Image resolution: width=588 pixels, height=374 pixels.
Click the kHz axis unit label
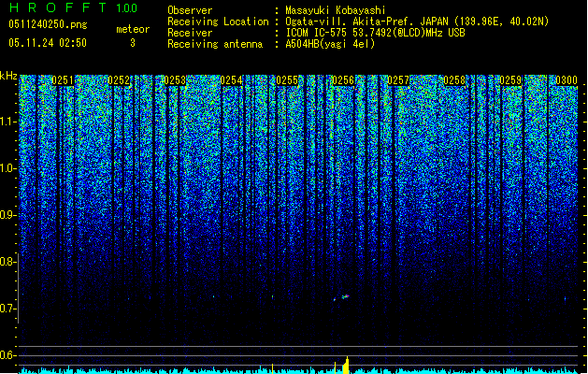pos(8,76)
